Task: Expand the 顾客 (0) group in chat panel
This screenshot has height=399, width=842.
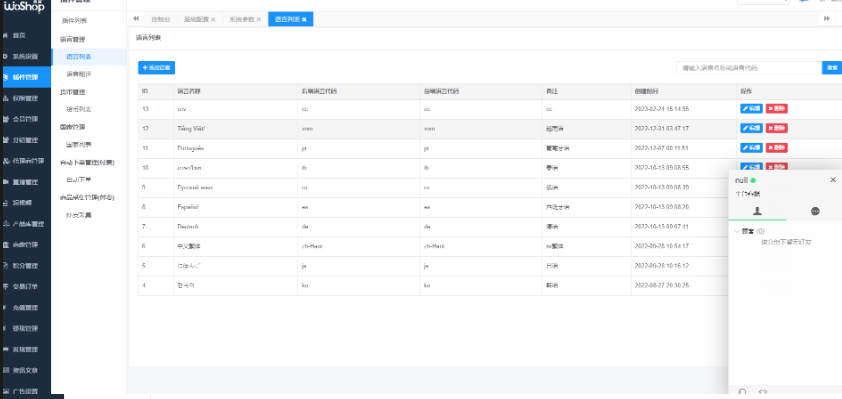Action: tap(750, 231)
